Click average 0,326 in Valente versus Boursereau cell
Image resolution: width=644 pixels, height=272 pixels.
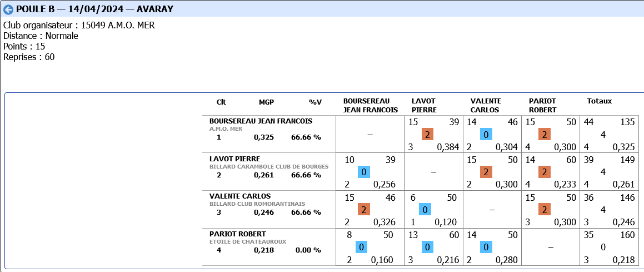point(384,222)
